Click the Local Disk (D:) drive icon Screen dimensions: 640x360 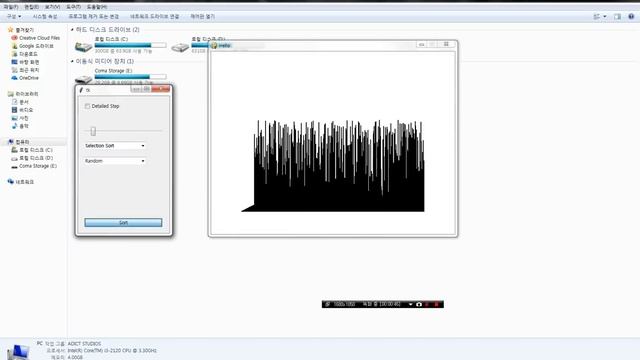[180, 47]
